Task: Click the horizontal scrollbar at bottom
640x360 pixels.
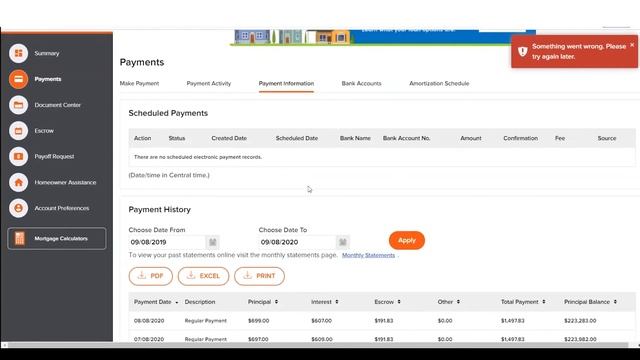Action: pyautogui.click(x=318, y=345)
